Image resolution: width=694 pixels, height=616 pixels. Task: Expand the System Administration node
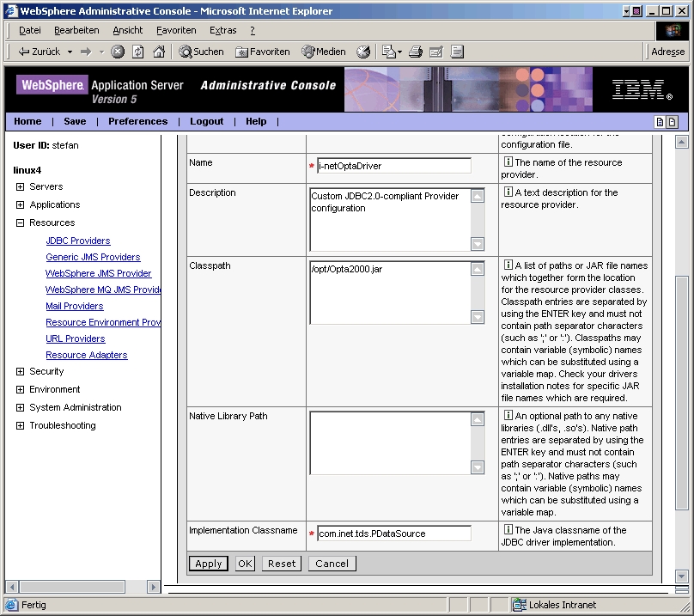pos(20,407)
